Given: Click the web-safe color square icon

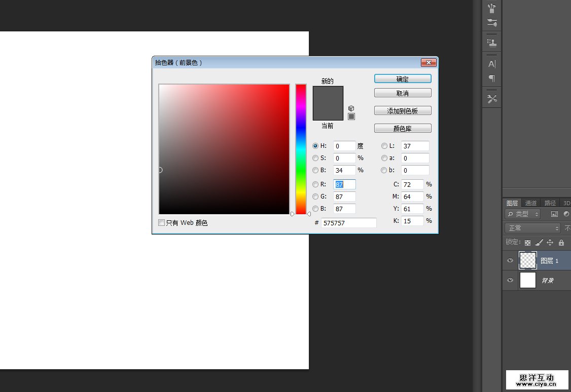Looking at the screenshot, I should tap(351, 116).
